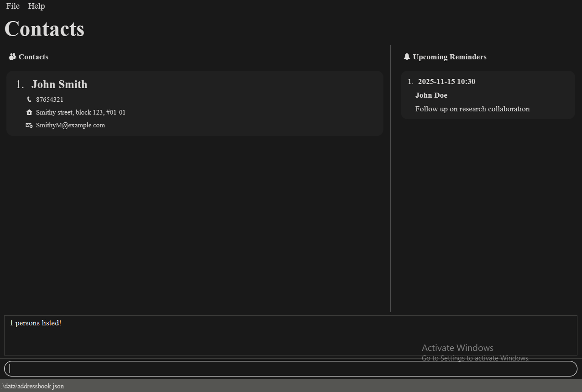The height and width of the screenshot is (392, 582).
Task: Open the File menu
Action: point(13,6)
